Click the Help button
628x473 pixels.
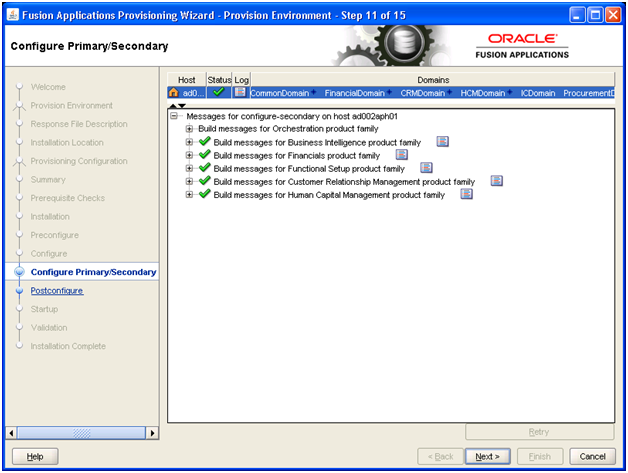35,456
